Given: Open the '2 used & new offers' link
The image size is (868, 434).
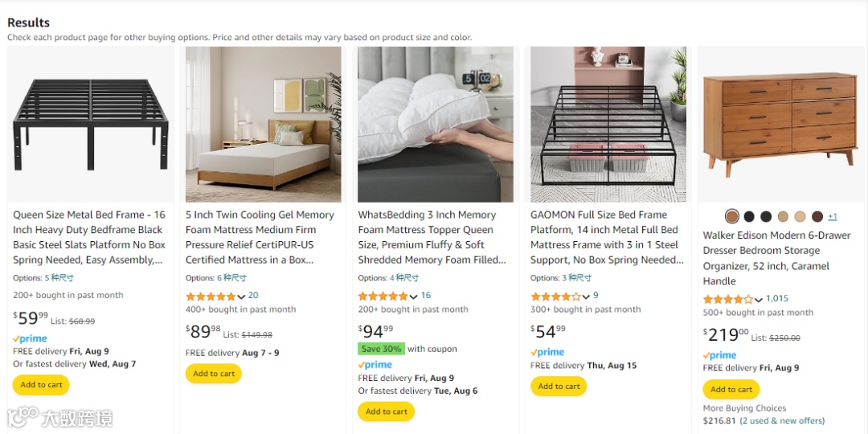Looking at the screenshot, I should pos(782,420).
